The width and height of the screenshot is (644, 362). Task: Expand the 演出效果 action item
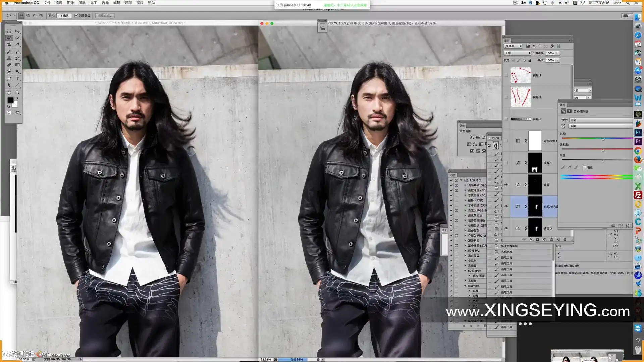(x=465, y=185)
